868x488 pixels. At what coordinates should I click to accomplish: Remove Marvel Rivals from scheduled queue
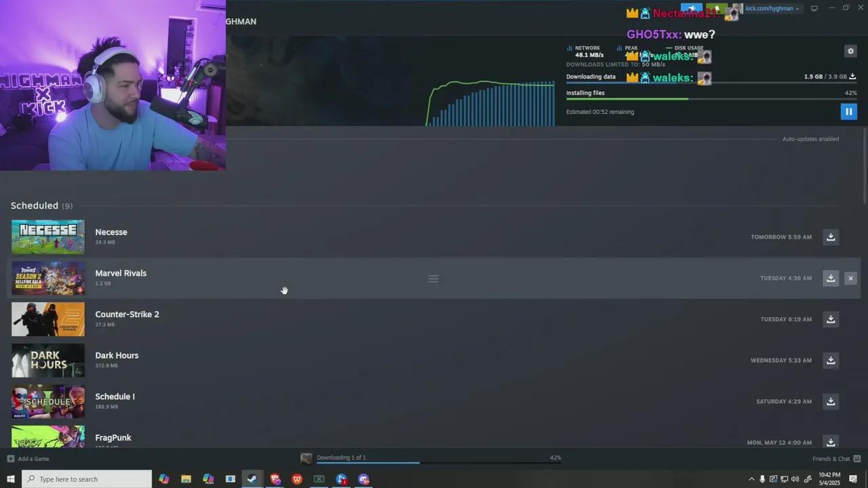tap(850, 278)
